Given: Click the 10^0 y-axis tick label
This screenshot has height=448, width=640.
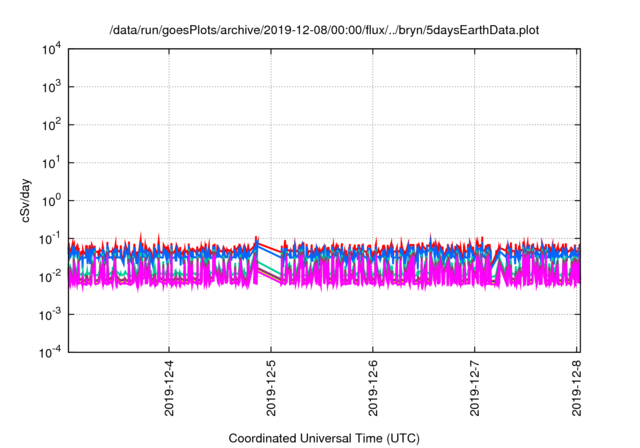Looking at the screenshot, I should 51,201.
